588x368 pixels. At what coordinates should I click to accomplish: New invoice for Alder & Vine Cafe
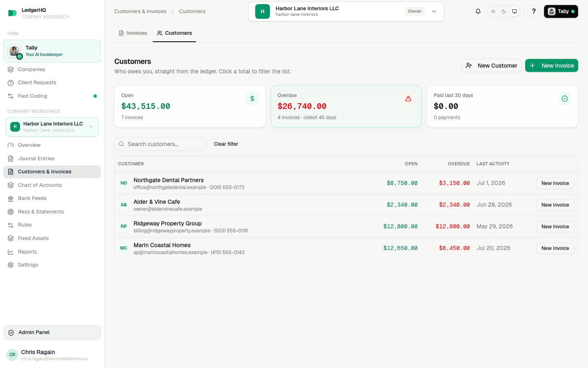coord(555,205)
